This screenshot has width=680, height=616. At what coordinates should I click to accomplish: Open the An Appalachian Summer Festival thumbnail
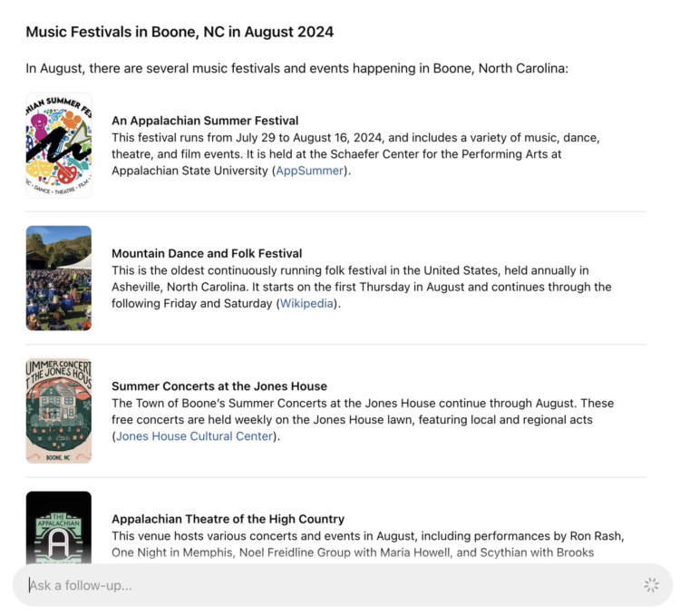(59, 145)
